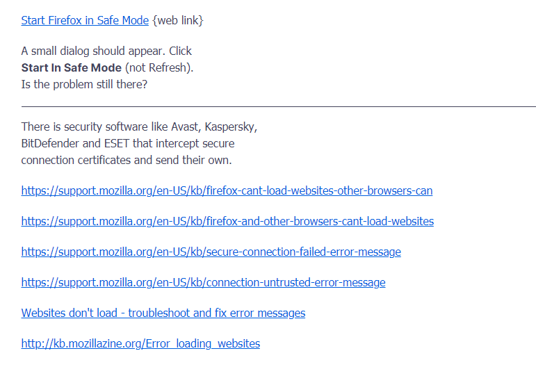
Task: Open Websites don't load troubleshoot link
Action: pos(163,313)
